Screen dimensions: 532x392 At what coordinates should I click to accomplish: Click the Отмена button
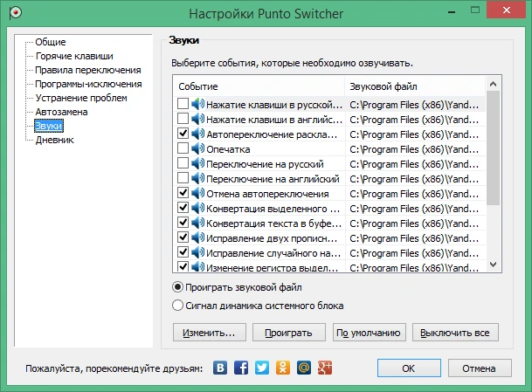[480, 368]
